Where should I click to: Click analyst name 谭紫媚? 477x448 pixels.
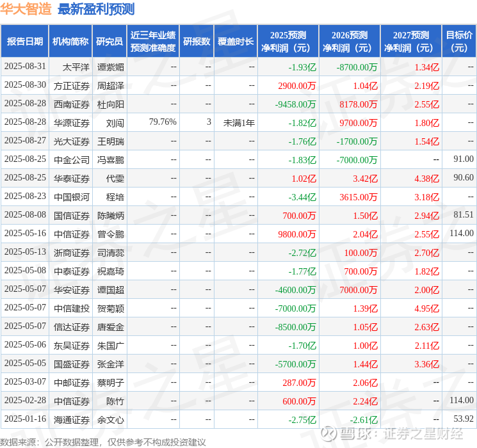click(x=110, y=67)
